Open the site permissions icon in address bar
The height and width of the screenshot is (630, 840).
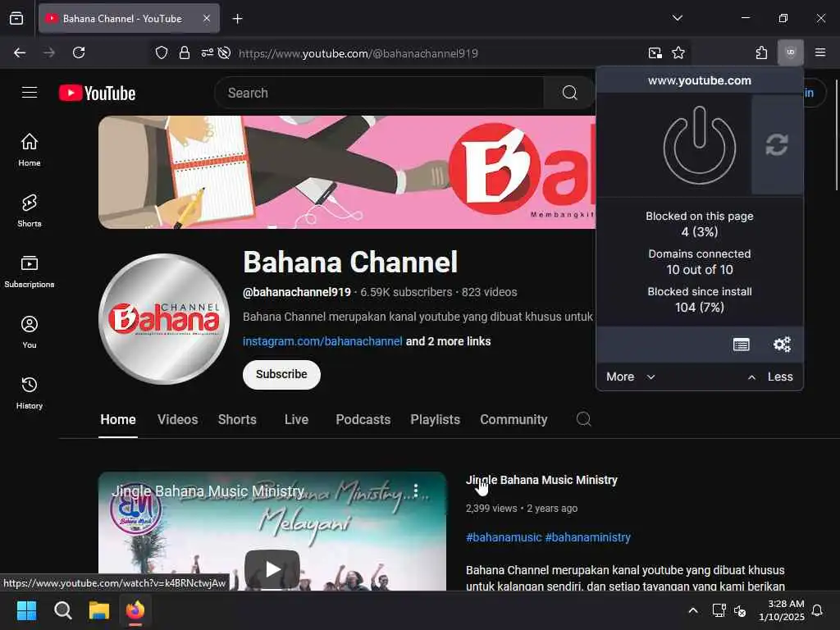click(207, 52)
